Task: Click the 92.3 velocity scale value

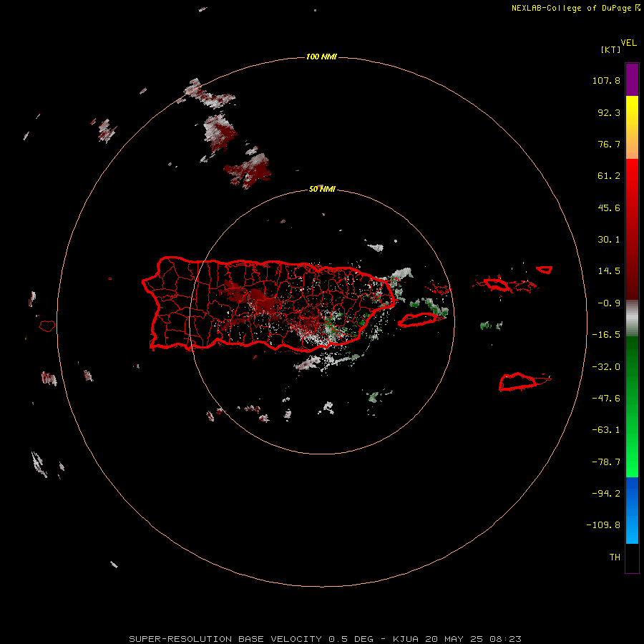Action: coord(609,112)
